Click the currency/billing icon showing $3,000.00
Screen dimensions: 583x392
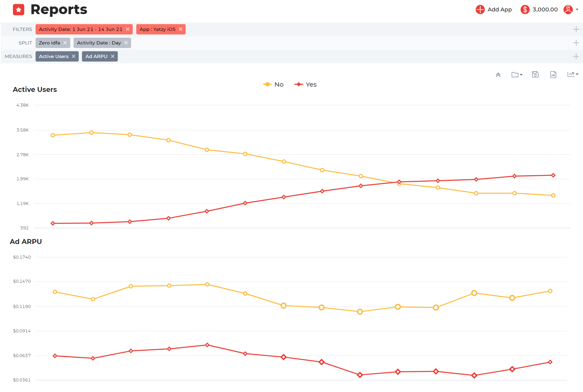525,9
